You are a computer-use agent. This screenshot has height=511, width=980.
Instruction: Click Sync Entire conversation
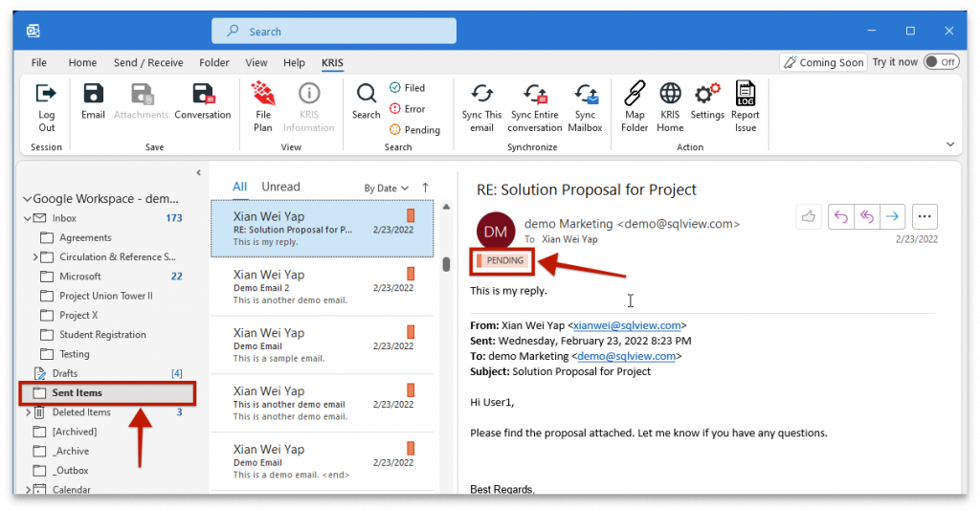pos(534,107)
